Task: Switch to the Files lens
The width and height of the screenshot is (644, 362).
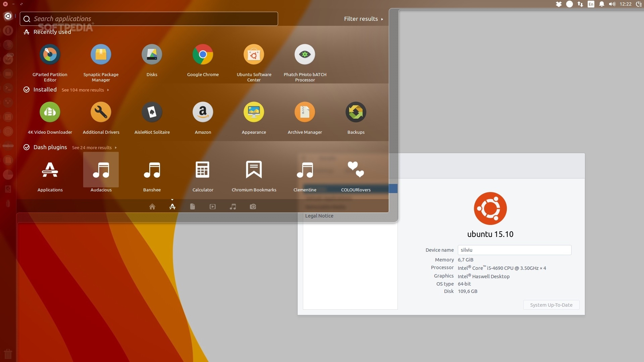Action: (193, 206)
